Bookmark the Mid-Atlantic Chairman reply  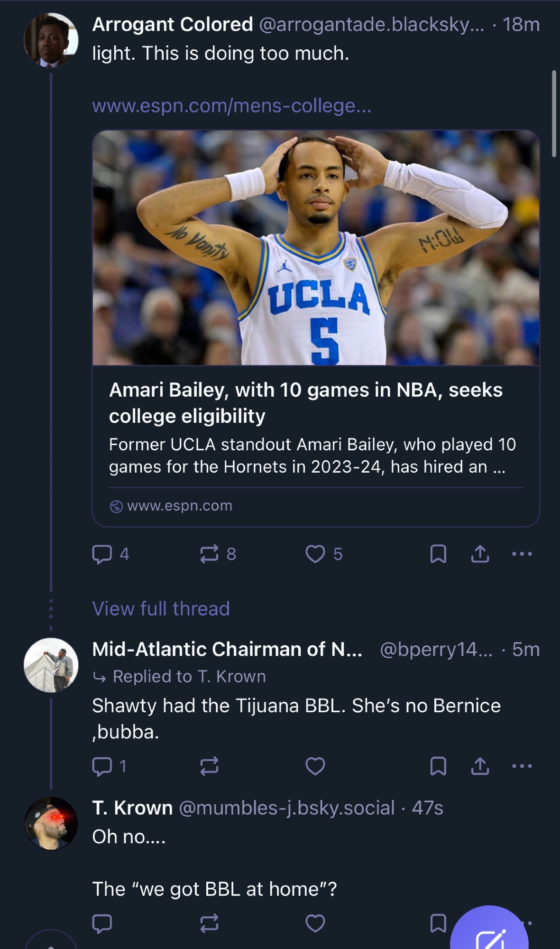pos(438,766)
